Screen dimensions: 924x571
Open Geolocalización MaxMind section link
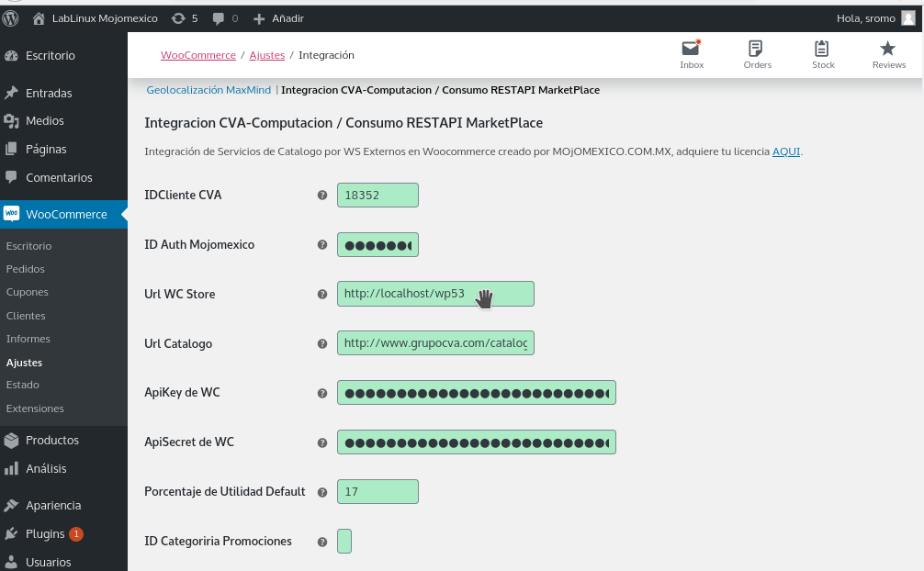[x=208, y=90]
